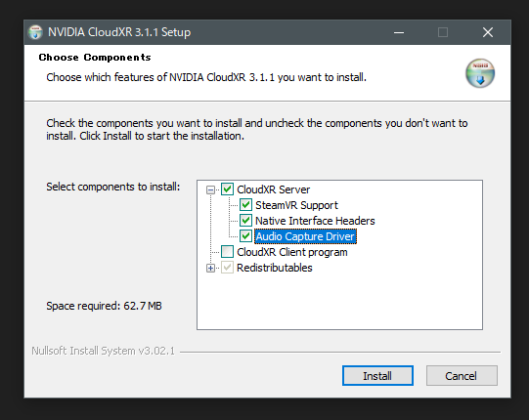Minimize the CloudXR Setup window
The image size is (529, 420).
coord(399,32)
